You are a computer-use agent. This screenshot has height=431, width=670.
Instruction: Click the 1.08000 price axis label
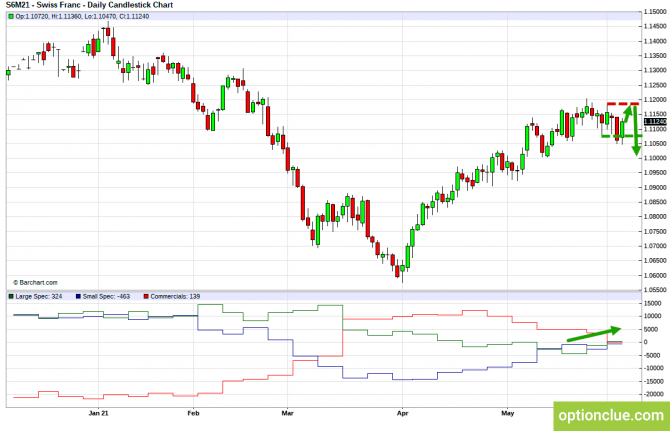(655, 217)
